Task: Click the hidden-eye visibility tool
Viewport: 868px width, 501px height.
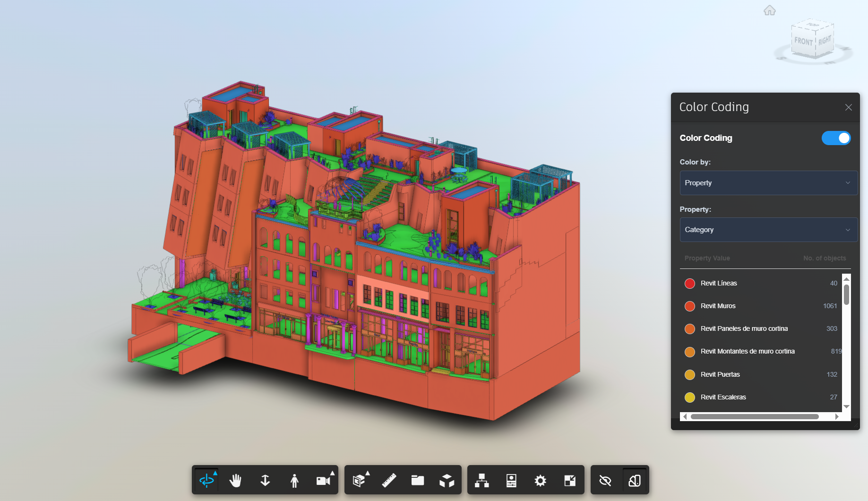Action: pos(605,480)
